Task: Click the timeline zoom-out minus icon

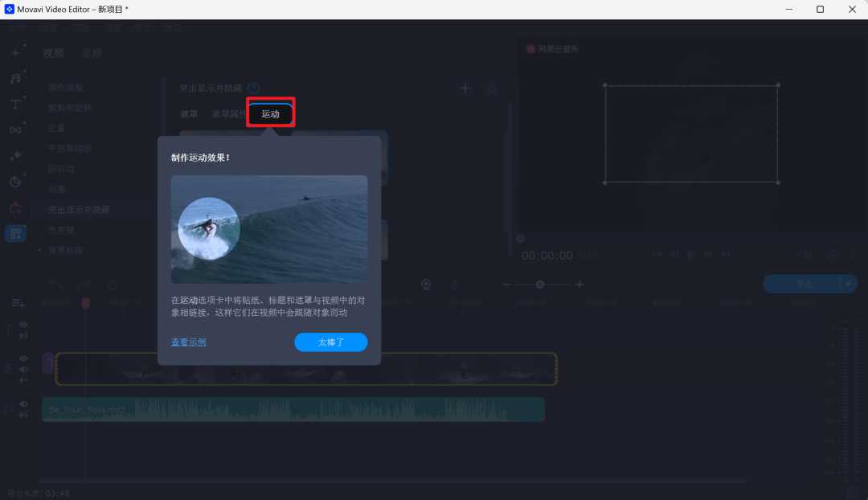Action: [x=506, y=284]
